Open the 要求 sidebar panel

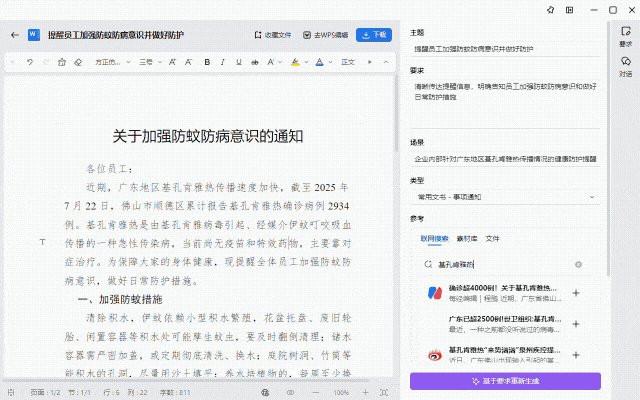625,37
